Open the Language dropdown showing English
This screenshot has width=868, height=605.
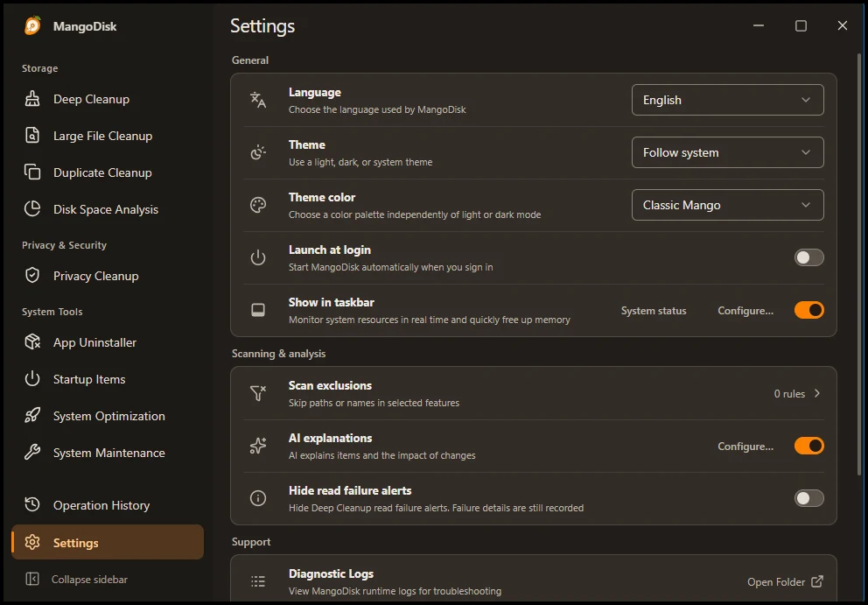coord(727,100)
